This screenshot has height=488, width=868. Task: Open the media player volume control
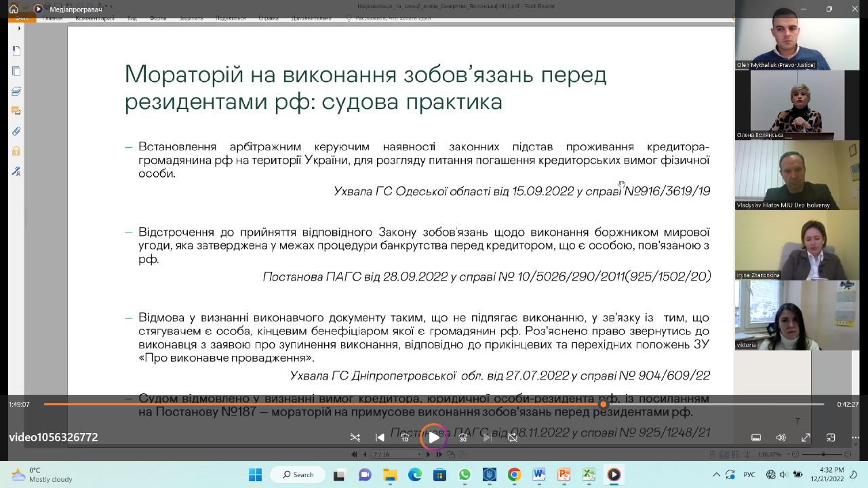(781, 438)
